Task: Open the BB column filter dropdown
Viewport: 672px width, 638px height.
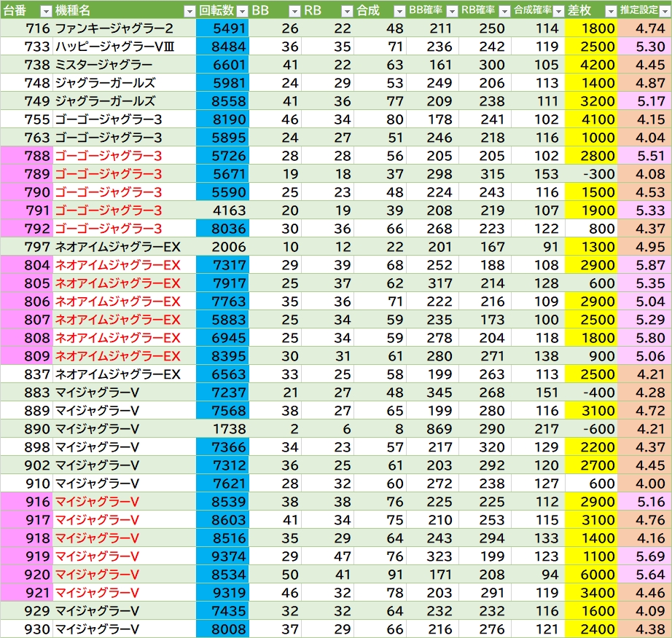Action: point(294,11)
